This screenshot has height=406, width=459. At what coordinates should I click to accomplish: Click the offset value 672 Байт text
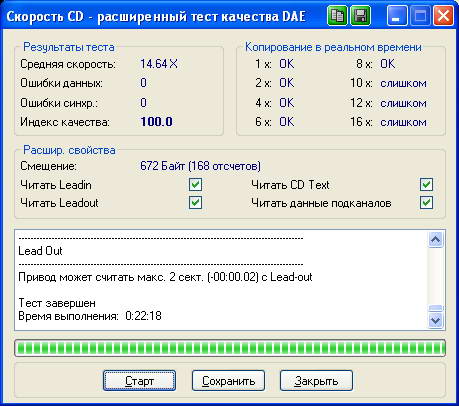(x=163, y=166)
